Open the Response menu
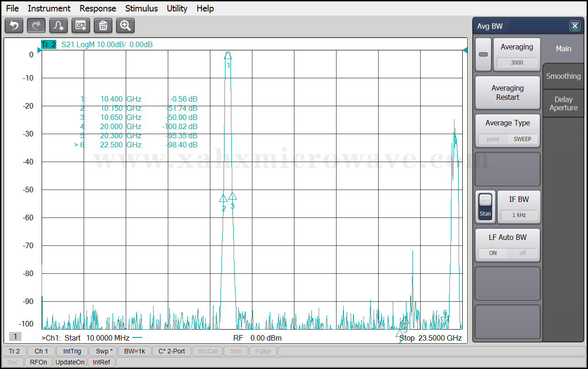This screenshot has height=369, width=588. [x=98, y=8]
